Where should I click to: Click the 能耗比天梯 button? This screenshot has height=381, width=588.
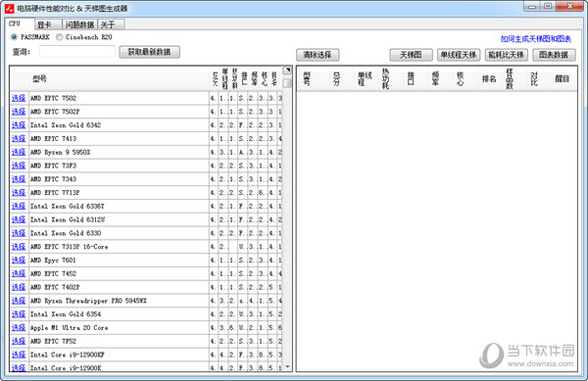[x=507, y=55]
